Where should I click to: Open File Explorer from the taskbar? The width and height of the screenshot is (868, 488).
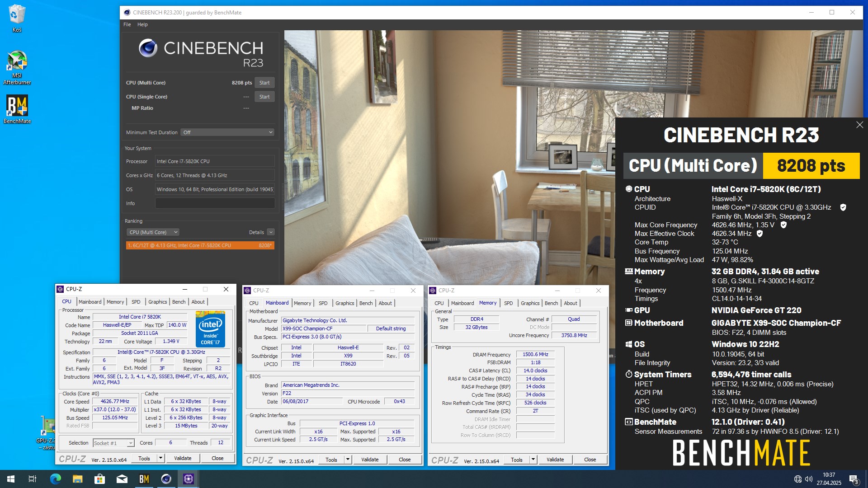[x=77, y=479]
